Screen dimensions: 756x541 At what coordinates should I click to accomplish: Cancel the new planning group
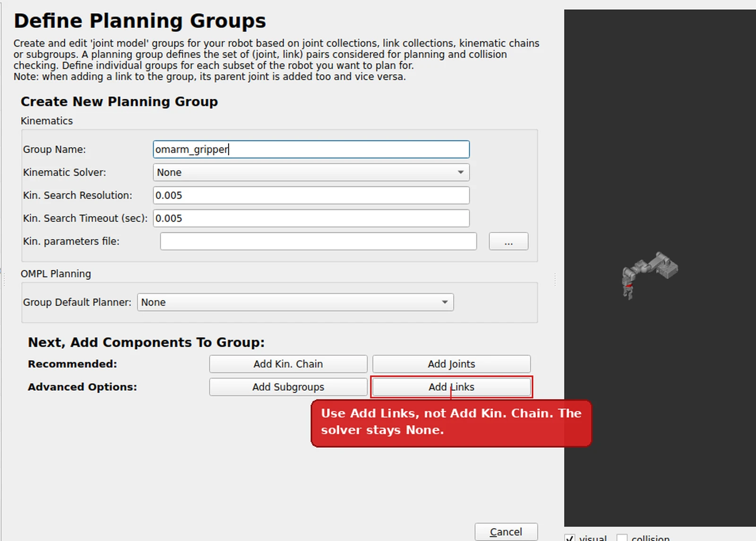[506, 532]
